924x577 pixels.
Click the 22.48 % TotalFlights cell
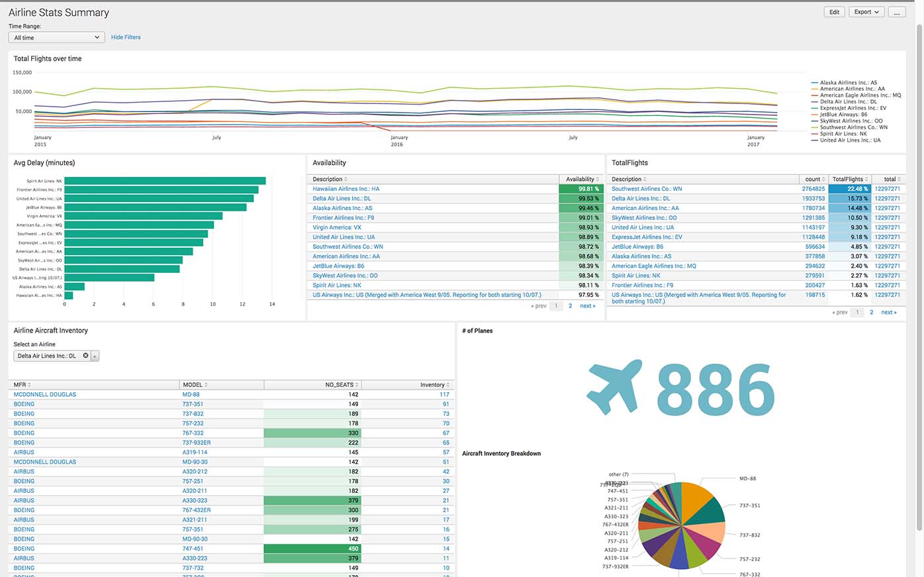point(850,189)
